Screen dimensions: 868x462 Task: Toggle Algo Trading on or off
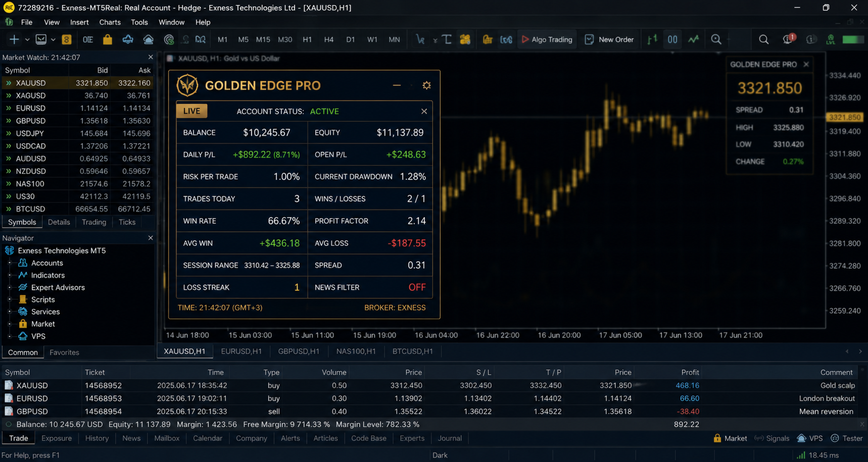coord(547,39)
